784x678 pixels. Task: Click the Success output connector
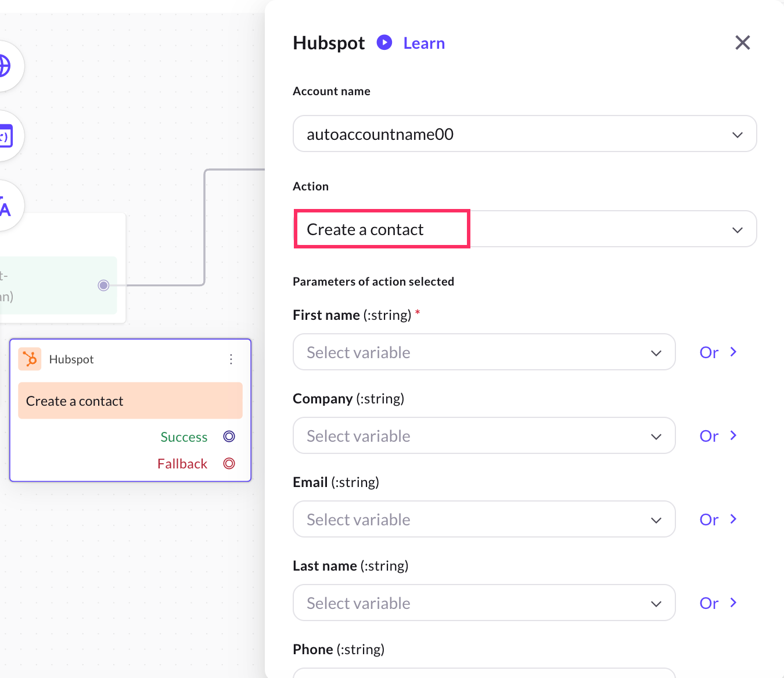[x=229, y=437]
